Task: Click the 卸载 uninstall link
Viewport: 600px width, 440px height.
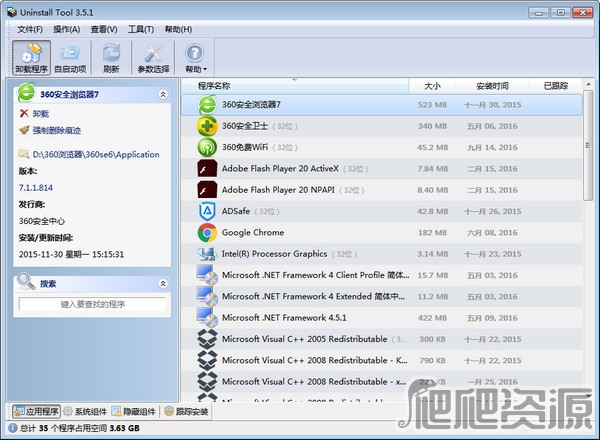Action: pyautogui.click(x=41, y=114)
